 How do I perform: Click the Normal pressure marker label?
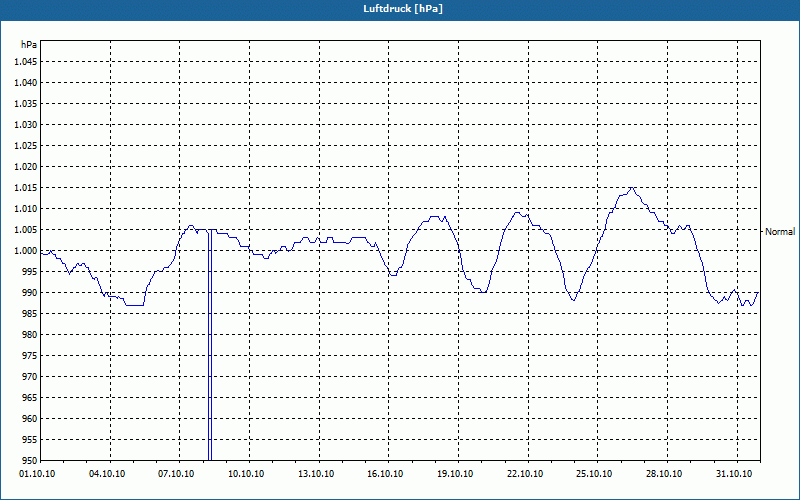(780, 232)
